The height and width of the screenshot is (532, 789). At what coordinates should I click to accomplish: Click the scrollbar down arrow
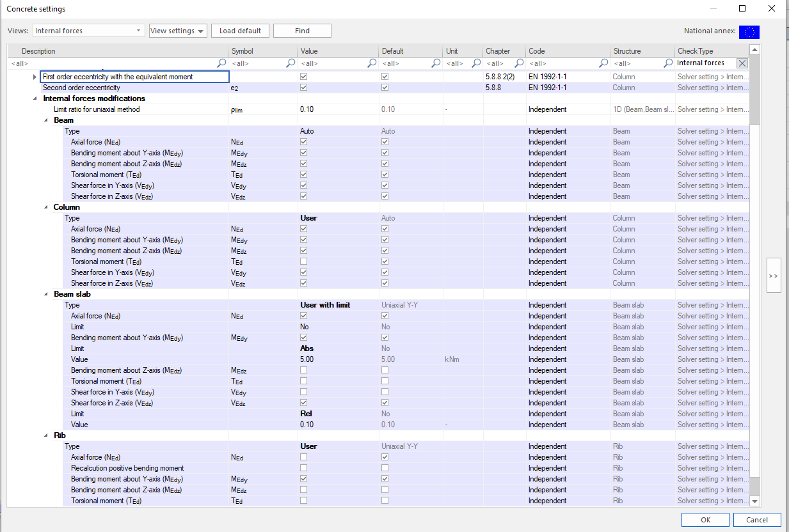tap(754, 501)
